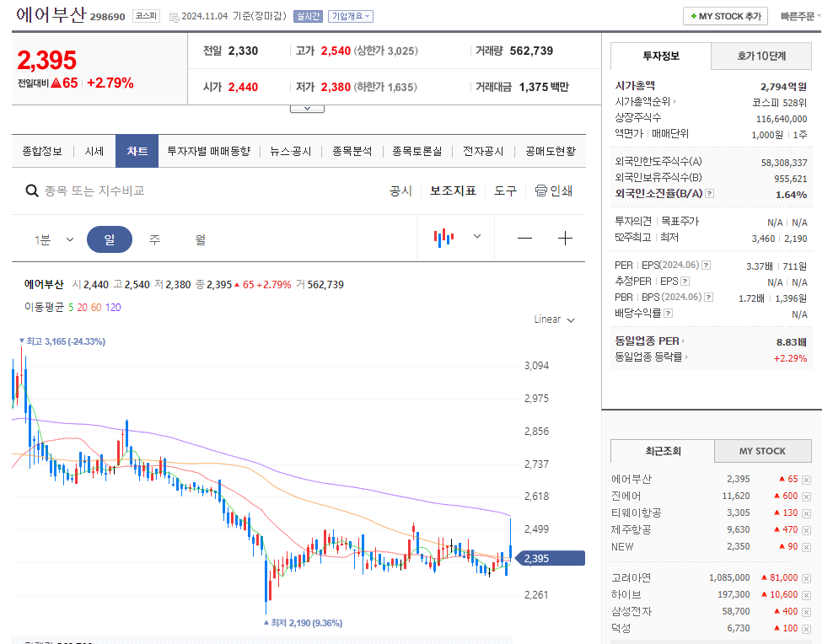The image size is (833, 644).
Task: Expand the 동일업종 PER link
Action: pos(650,341)
